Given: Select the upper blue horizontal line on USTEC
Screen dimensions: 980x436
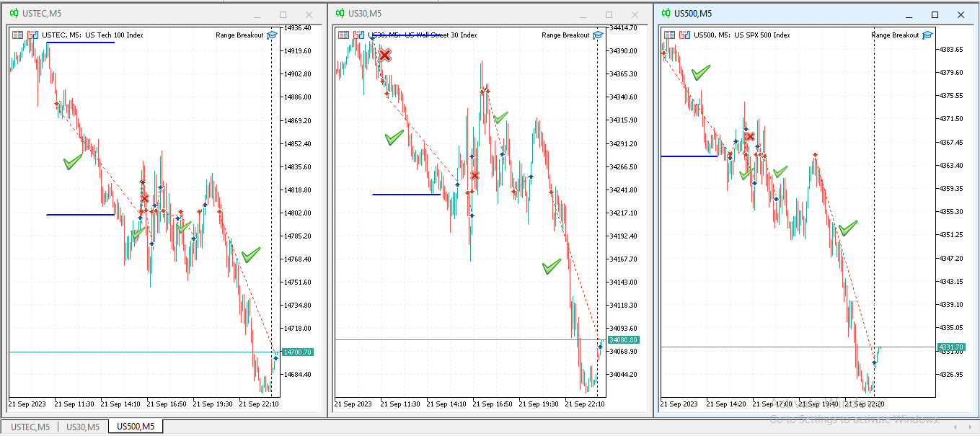Looking at the screenshot, I should tap(80, 43).
